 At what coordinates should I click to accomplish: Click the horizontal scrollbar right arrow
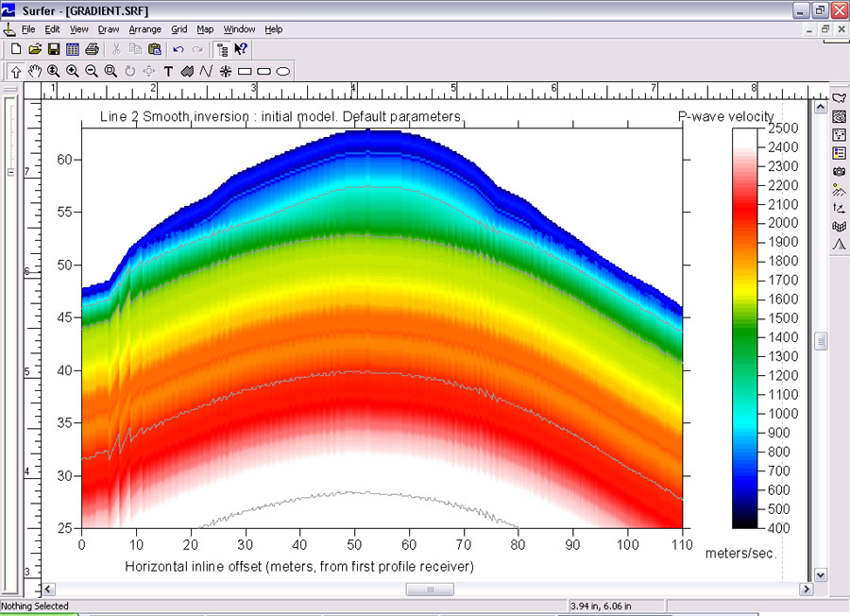pos(807,589)
